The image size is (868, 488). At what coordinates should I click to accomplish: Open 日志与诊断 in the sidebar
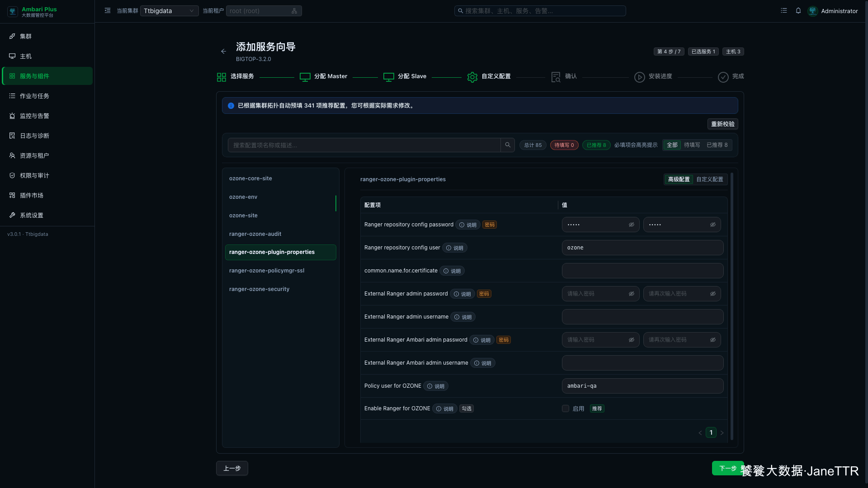[x=47, y=136]
